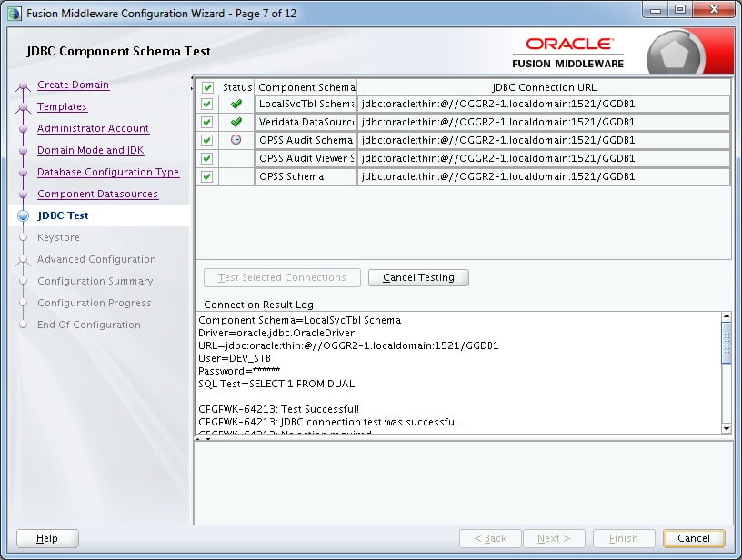
Task: Cancel the configuration wizard
Action: (694, 538)
